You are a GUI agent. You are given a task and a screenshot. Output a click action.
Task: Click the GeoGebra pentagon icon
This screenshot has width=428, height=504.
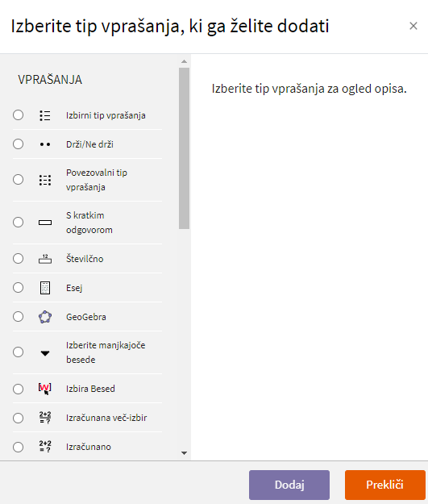point(45,317)
